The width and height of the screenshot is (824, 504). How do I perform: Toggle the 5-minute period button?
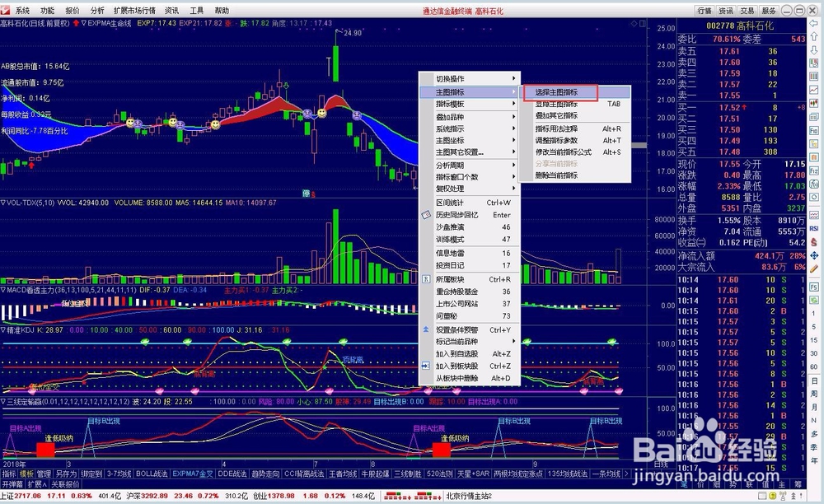point(814,327)
